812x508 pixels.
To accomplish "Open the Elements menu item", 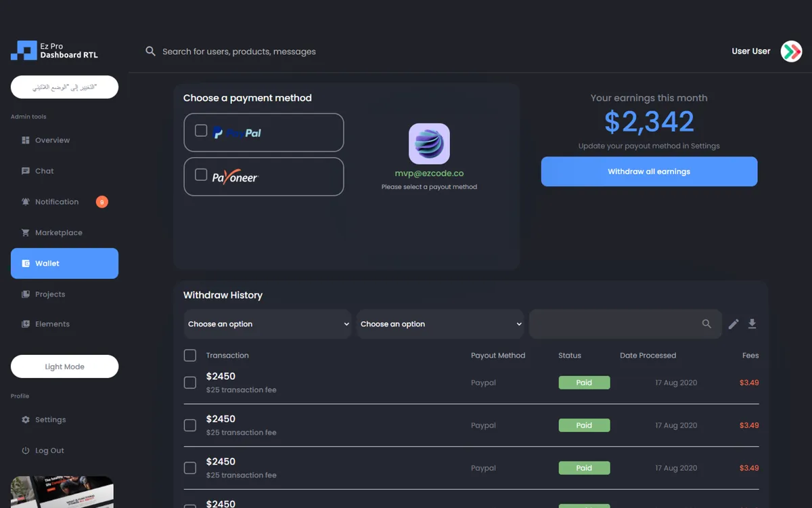I will [64, 324].
